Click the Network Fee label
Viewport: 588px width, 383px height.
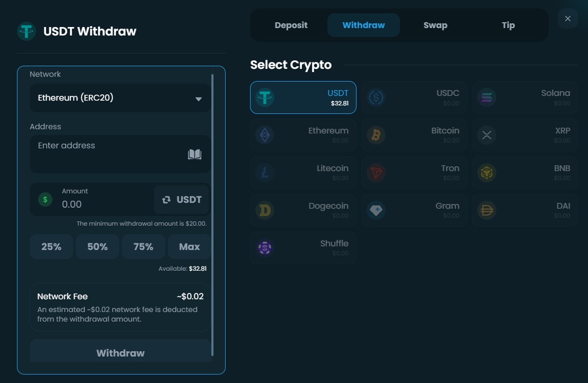pyautogui.click(x=63, y=296)
